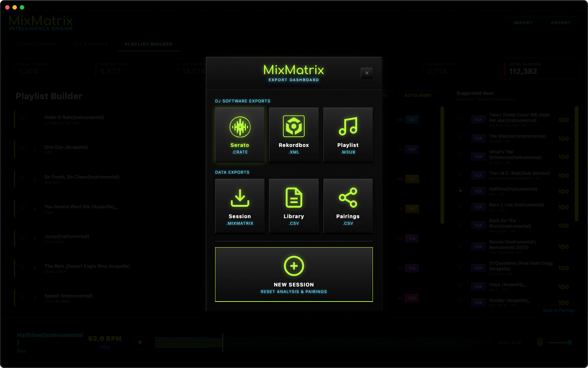Open the All Pairings tab
Image resolution: width=588 pixels, height=368 pixels.
(x=91, y=44)
